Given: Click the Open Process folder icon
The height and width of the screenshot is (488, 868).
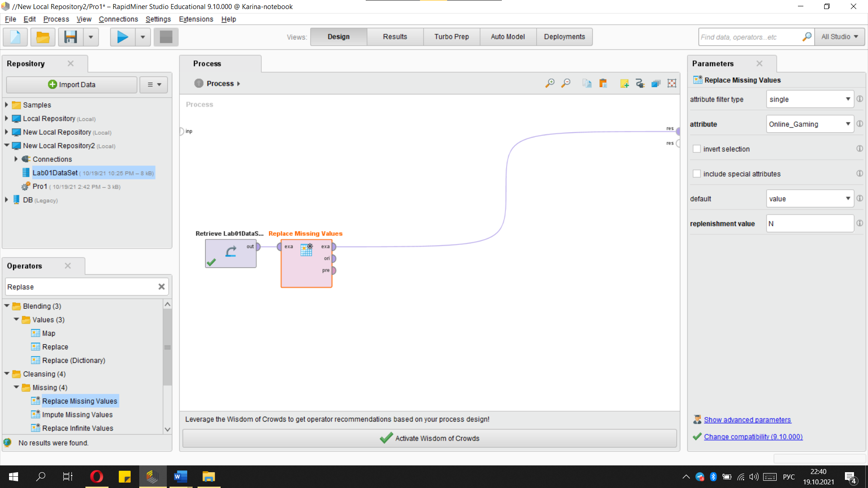Looking at the screenshot, I should 43,37.
